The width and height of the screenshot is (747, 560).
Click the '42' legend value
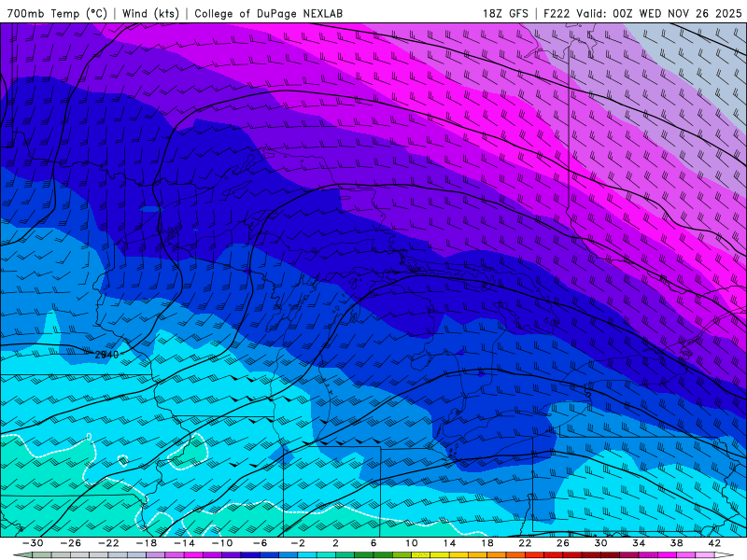[x=714, y=543]
